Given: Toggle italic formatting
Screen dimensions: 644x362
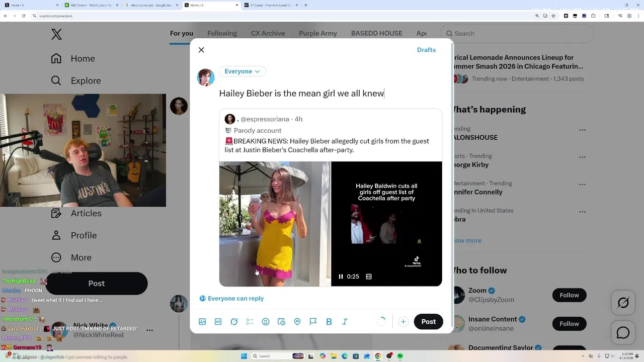Looking at the screenshot, I should click(345, 322).
